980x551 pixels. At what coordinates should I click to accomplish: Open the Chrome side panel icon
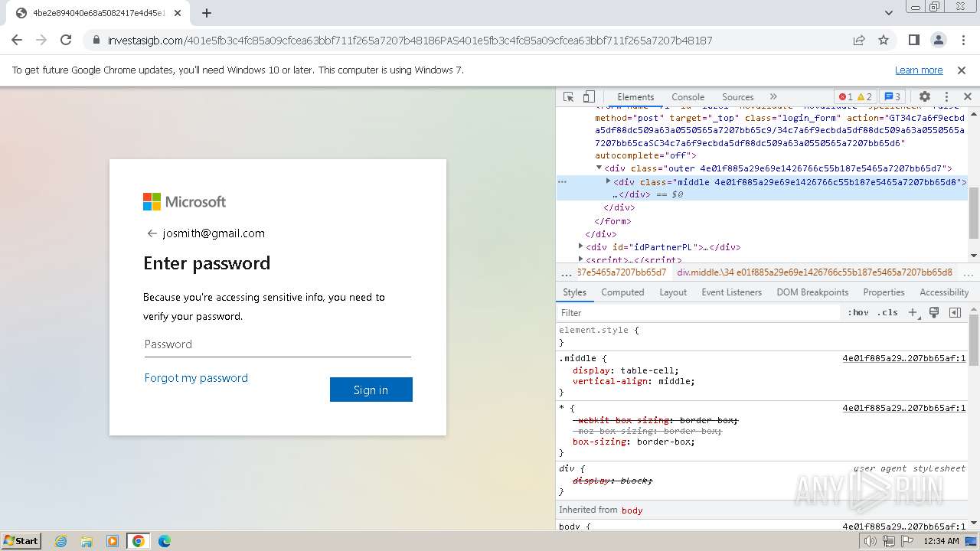coord(913,40)
